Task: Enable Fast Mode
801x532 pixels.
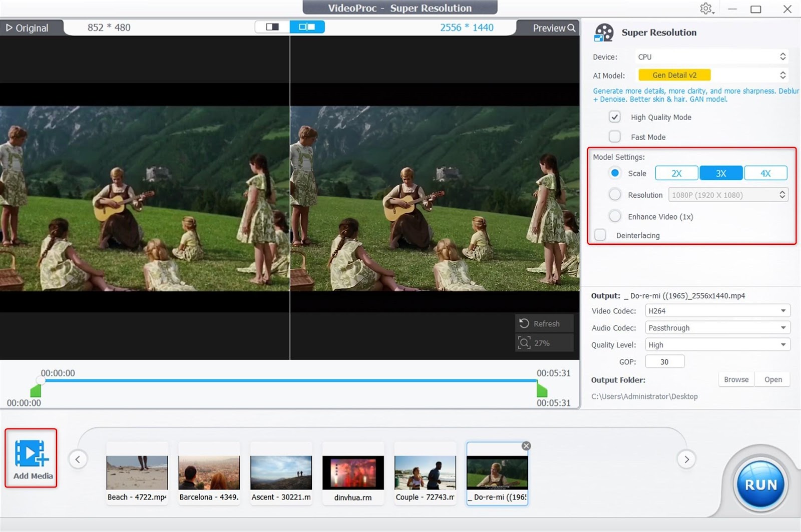Action: coord(614,136)
